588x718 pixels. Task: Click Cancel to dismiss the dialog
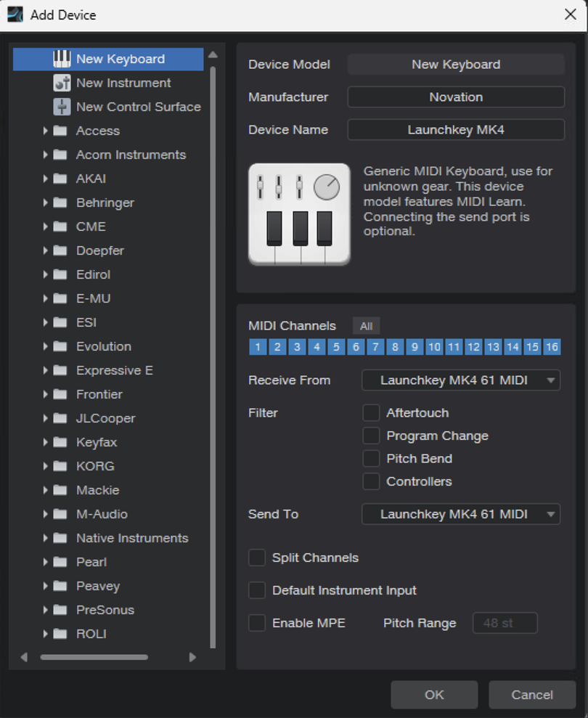532,695
